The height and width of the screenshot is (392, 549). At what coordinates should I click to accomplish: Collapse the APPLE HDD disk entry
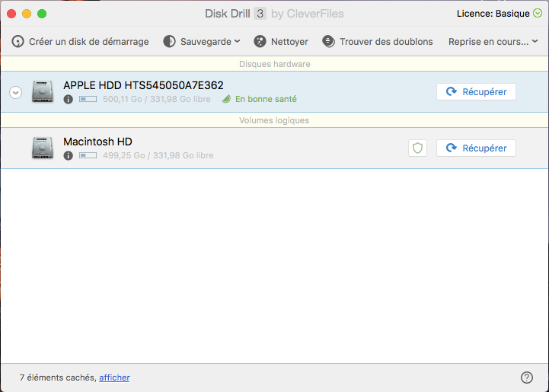[x=16, y=92]
